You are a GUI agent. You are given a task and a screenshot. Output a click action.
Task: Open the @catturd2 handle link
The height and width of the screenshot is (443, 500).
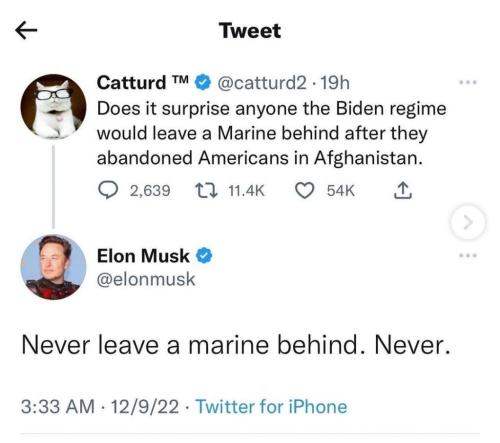(262, 83)
